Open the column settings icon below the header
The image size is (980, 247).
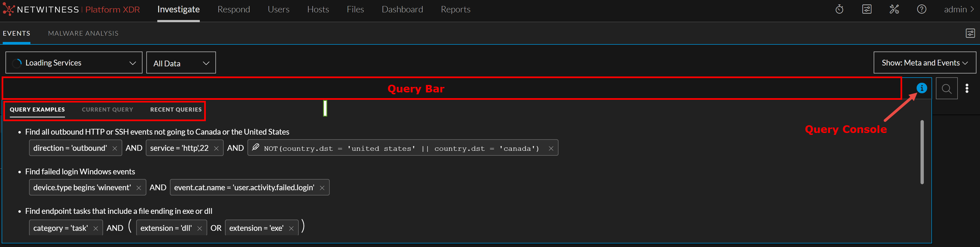click(970, 33)
